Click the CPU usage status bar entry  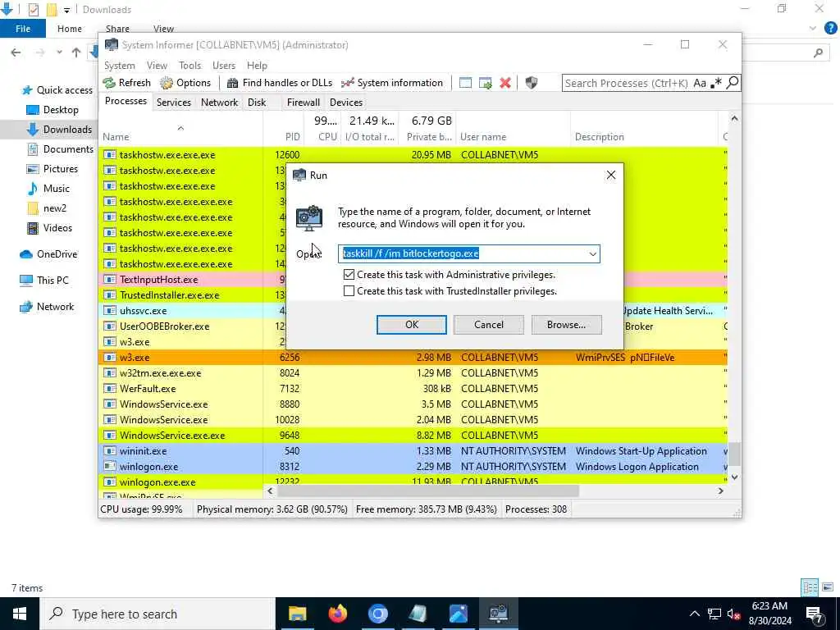(141, 509)
